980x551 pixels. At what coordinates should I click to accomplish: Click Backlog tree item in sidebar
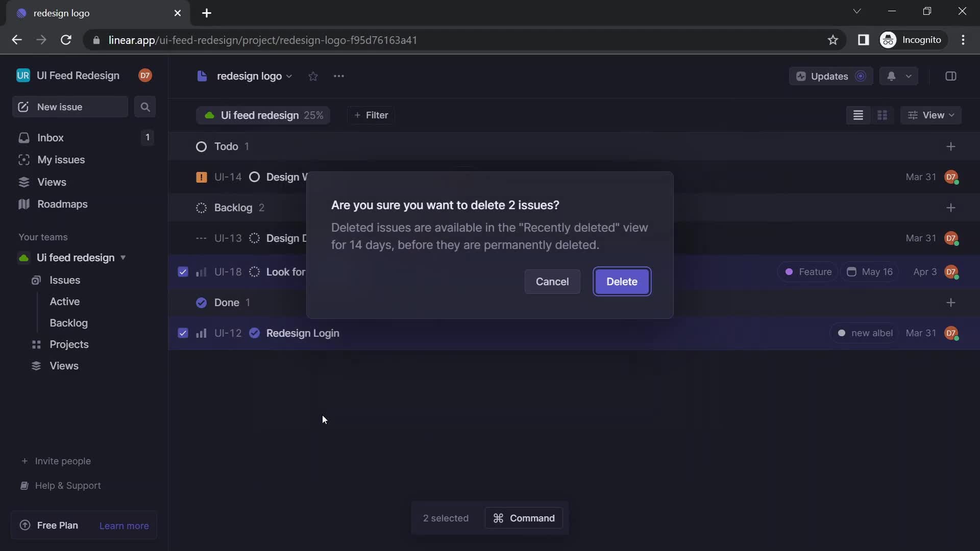click(68, 323)
